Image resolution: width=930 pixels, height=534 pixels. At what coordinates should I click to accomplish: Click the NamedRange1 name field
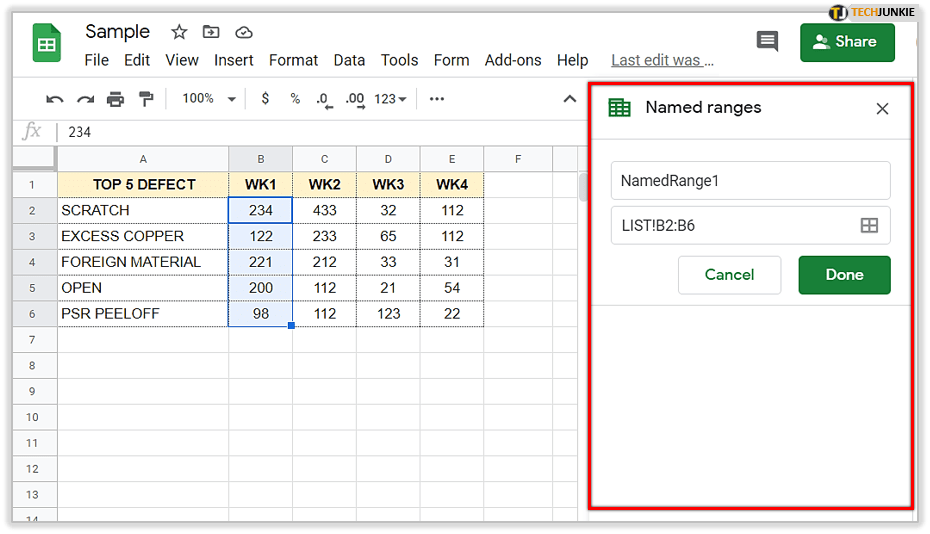pos(750,181)
